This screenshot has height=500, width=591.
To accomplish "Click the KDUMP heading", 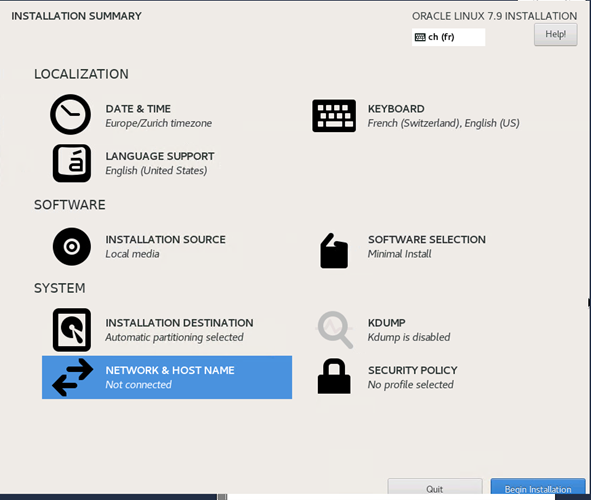I will 387,323.
